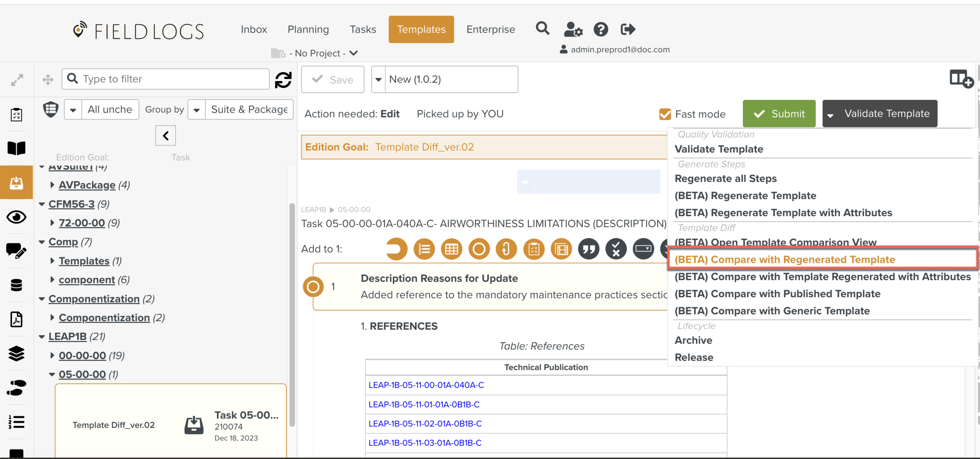Open user settings icon in header
The height and width of the screenshot is (459, 980).
[x=573, y=29]
